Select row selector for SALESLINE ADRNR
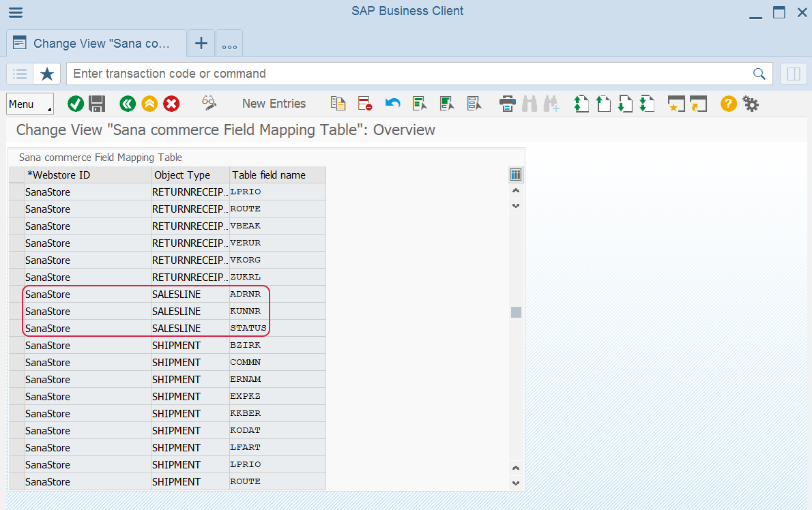The width and height of the screenshot is (812, 510). pos(16,295)
